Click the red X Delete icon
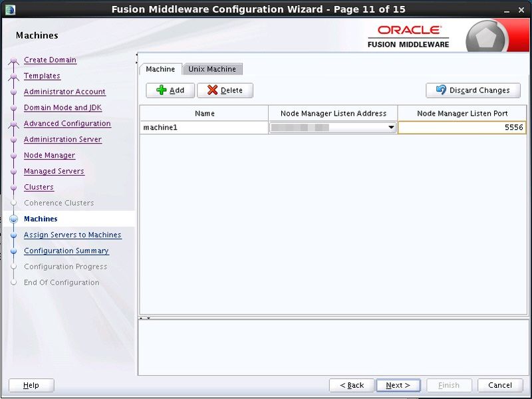 [x=212, y=90]
